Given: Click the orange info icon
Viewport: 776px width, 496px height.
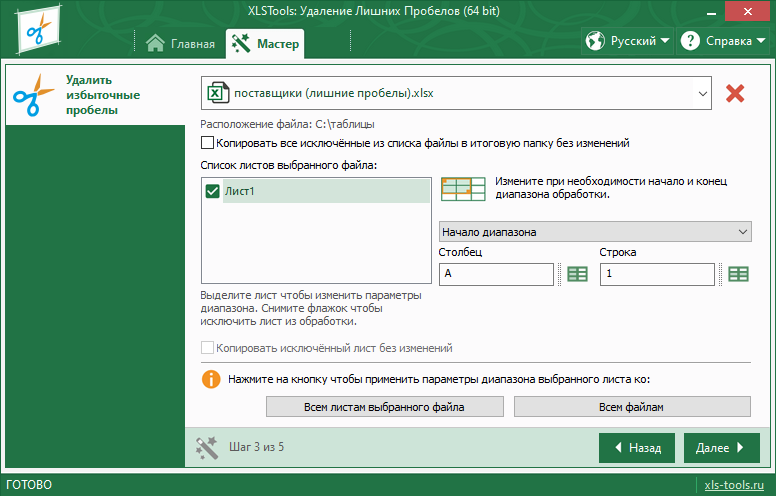Looking at the screenshot, I should coord(211,380).
